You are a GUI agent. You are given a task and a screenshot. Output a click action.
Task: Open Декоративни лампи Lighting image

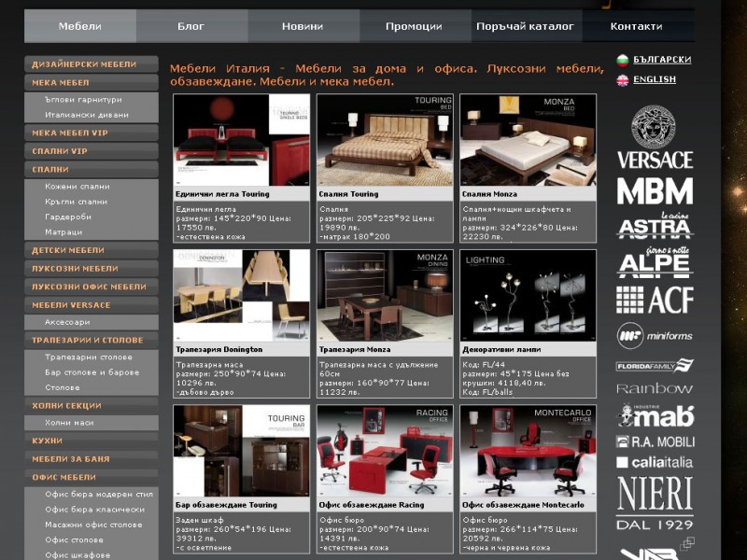[x=528, y=295]
